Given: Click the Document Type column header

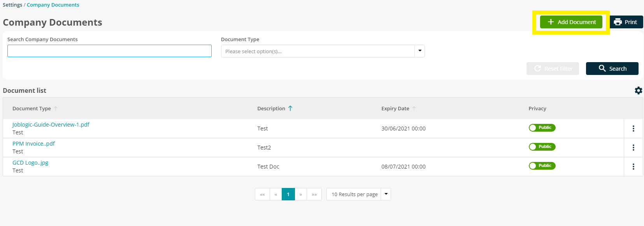Looking at the screenshot, I should coord(32,108).
